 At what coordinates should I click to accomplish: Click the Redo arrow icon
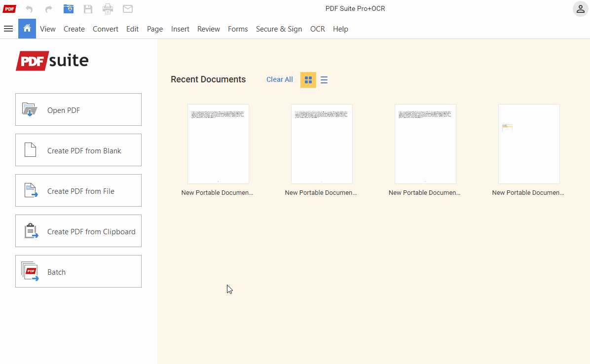tap(48, 9)
